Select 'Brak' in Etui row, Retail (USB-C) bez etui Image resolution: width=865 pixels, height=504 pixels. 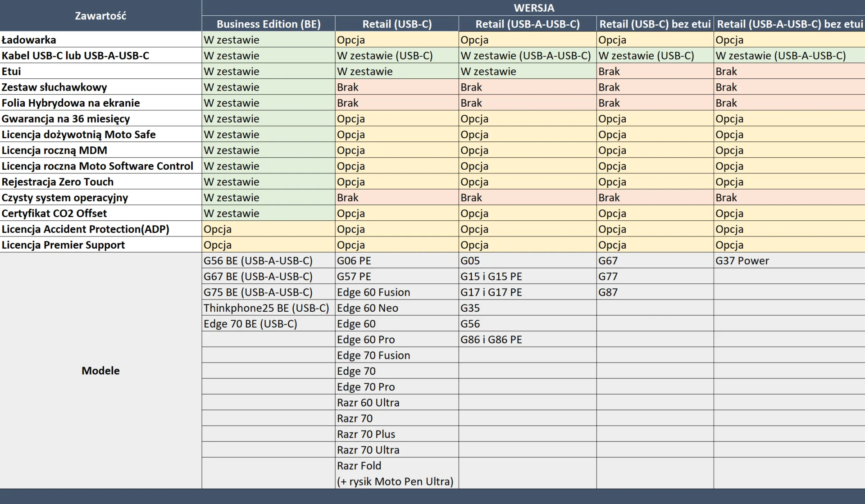655,71
